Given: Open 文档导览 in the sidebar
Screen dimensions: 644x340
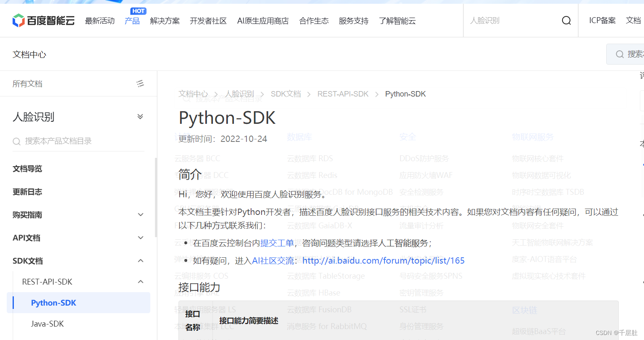Looking at the screenshot, I should coord(27,169).
